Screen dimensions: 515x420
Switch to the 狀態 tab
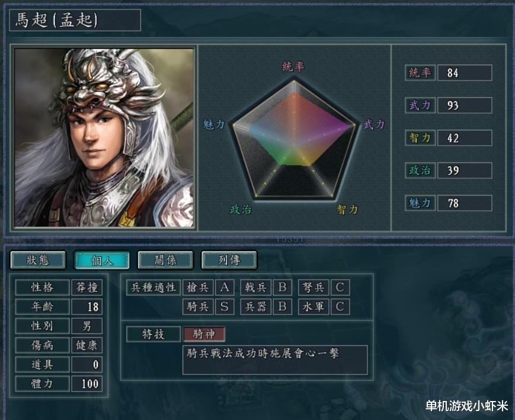coord(38,260)
